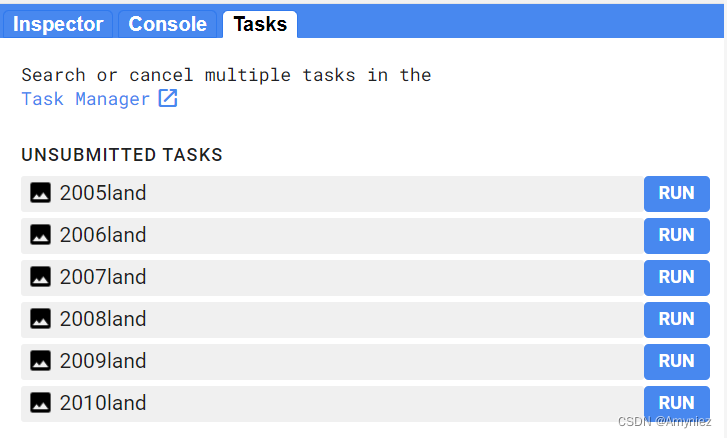Launch the 2009land task via RUN
The image size is (727, 438).
pyautogui.click(x=676, y=361)
